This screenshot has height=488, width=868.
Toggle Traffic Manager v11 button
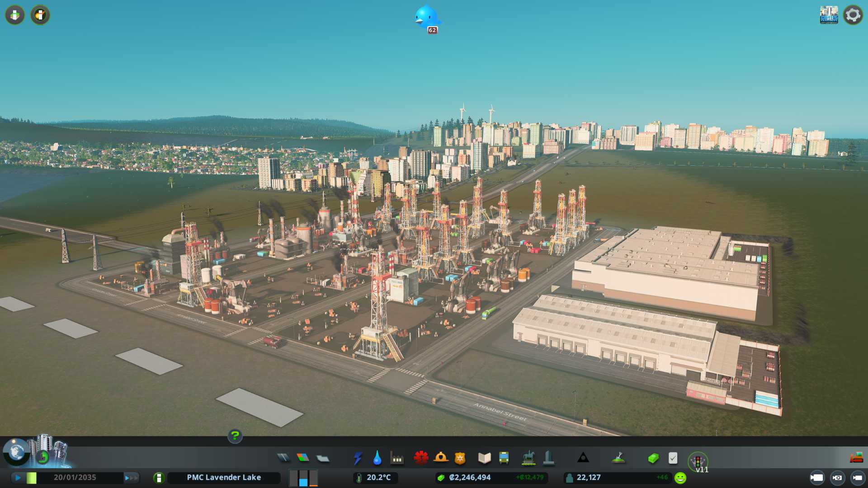point(698,462)
